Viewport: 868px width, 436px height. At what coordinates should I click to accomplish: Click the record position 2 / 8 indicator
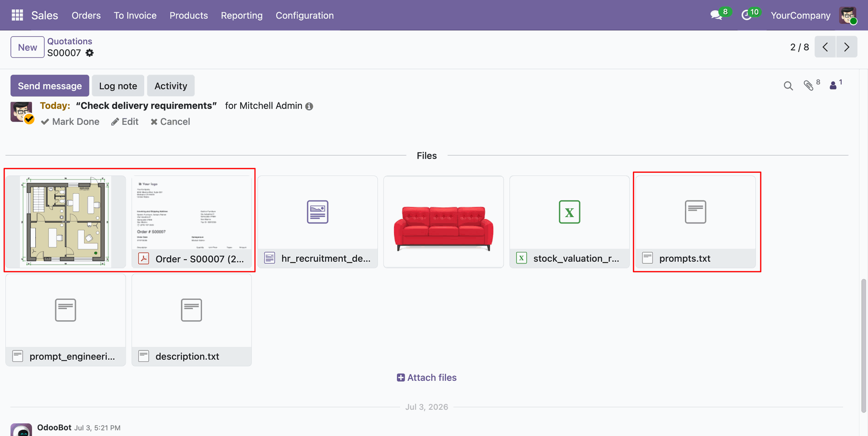pos(799,47)
